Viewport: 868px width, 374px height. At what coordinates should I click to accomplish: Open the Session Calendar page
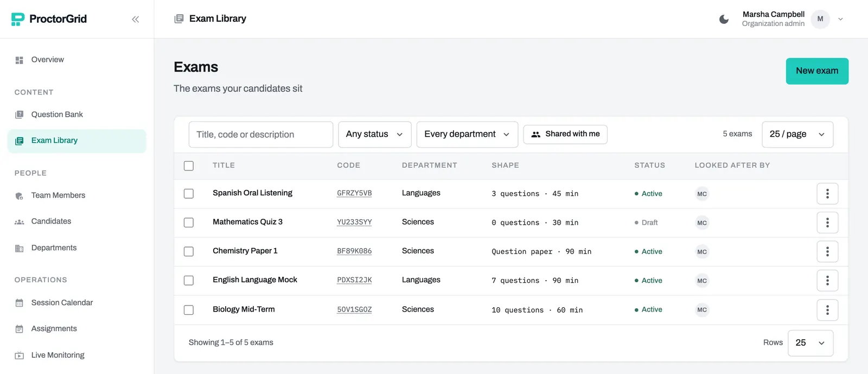tap(77, 303)
